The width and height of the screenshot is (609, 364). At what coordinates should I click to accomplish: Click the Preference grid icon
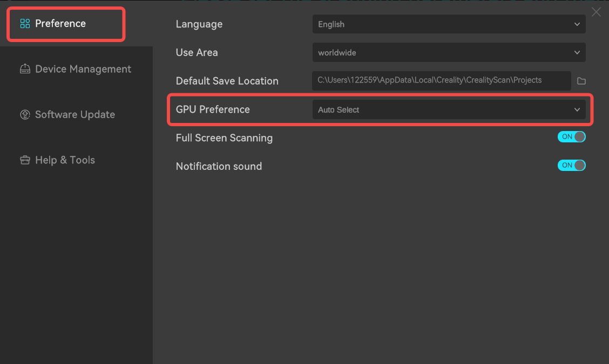click(25, 24)
